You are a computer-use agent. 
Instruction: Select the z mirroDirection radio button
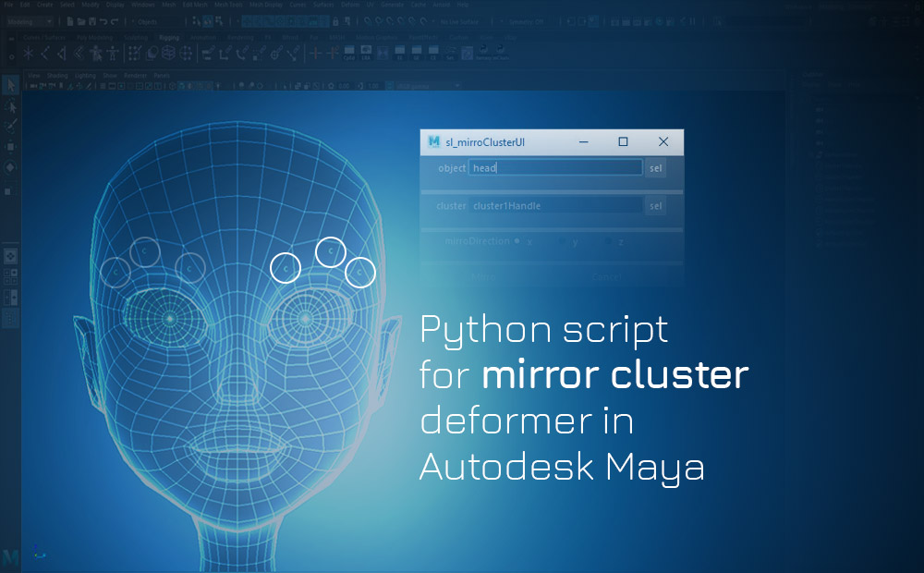(x=607, y=241)
